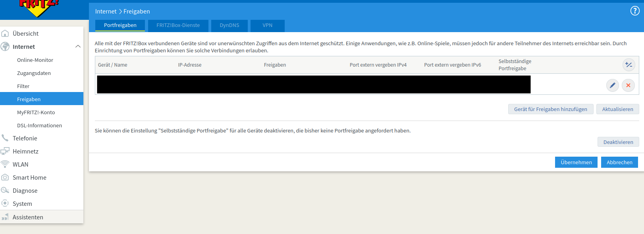This screenshot has height=234, width=644.
Task: Open WLAN via its wifi icon
Action: click(x=5, y=164)
